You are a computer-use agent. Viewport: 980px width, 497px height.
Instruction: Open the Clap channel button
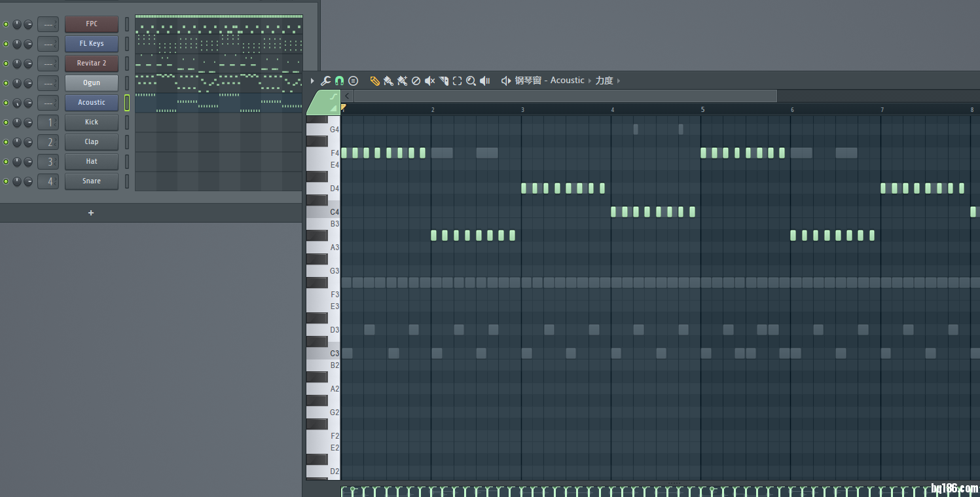coord(92,142)
